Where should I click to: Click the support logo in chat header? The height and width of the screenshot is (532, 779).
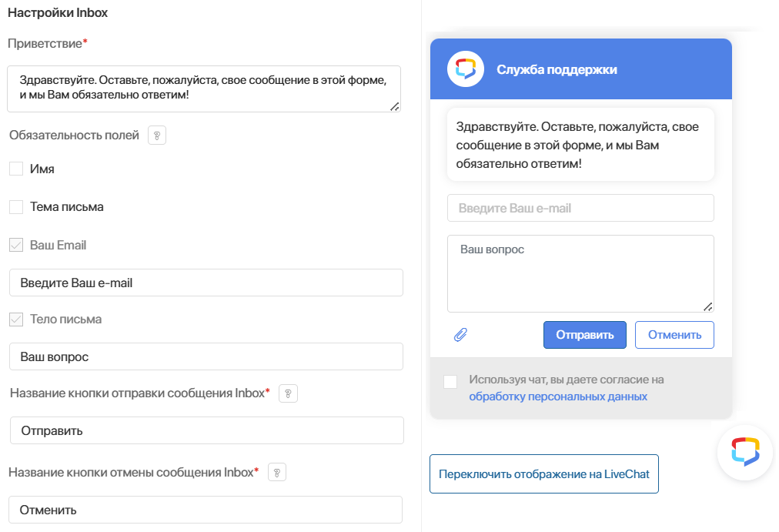466,69
